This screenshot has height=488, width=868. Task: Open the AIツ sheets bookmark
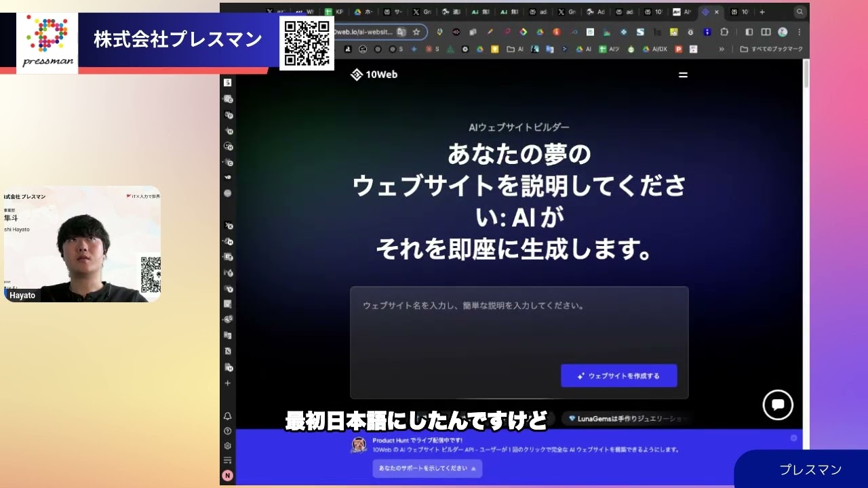click(609, 49)
